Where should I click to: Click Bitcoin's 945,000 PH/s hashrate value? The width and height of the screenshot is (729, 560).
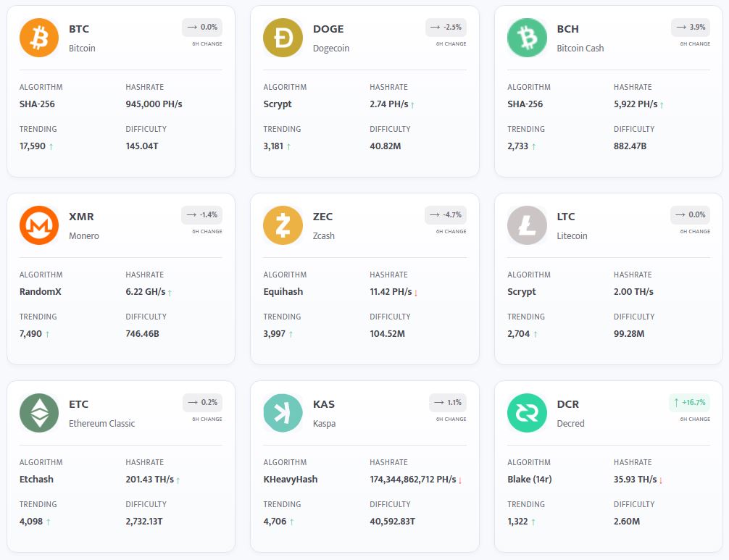pyautogui.click(x=154, y=104)
